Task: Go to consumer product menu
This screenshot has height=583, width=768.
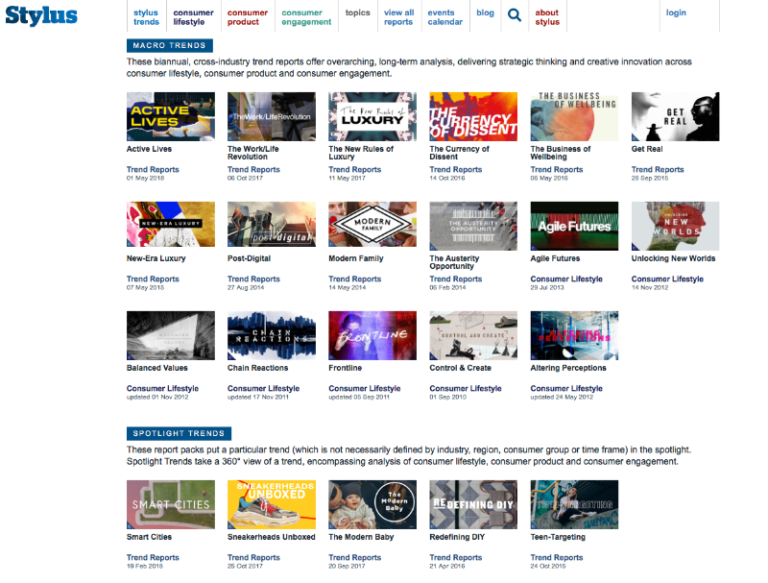Action: pos(247,17)
